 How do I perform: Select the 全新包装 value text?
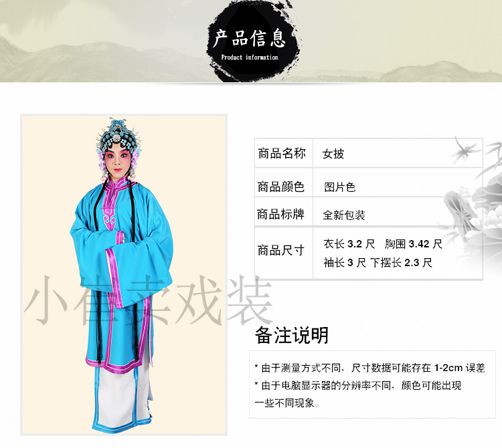pyautogui.click(x=344, y=215)
